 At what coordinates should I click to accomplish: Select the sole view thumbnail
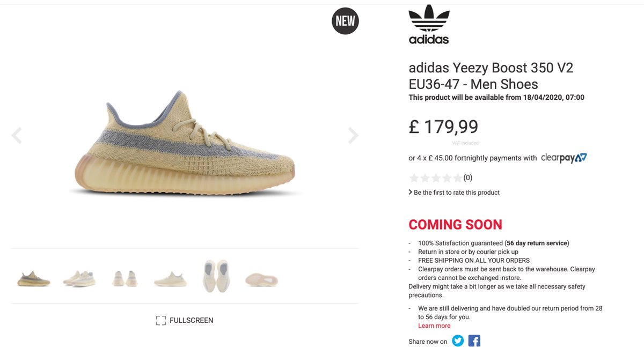[x=261, y=279]
